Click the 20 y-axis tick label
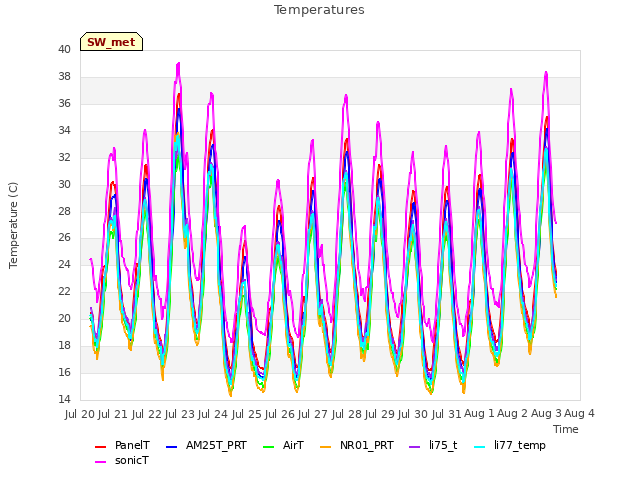 pyautogui.click(x=64, y=318)
